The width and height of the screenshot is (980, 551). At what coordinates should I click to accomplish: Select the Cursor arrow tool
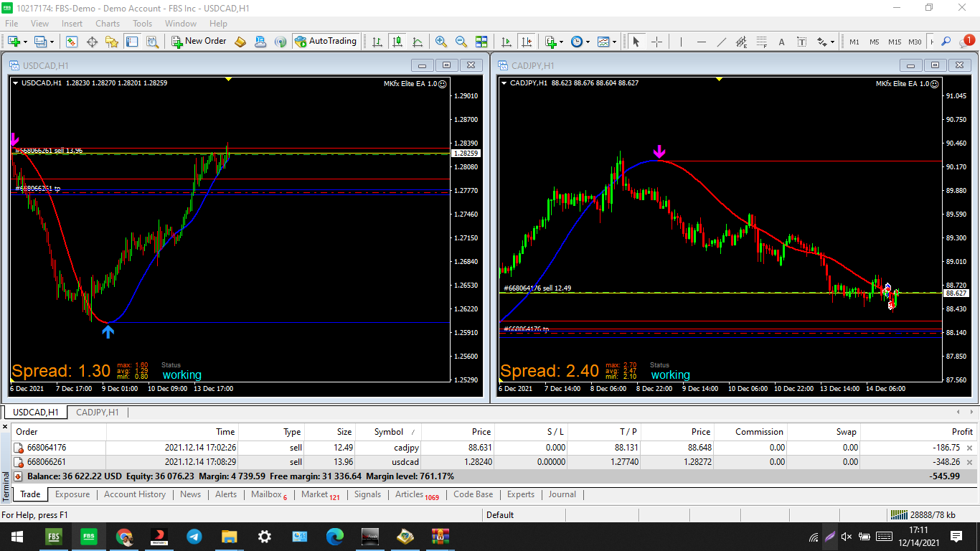click(636, 42)
